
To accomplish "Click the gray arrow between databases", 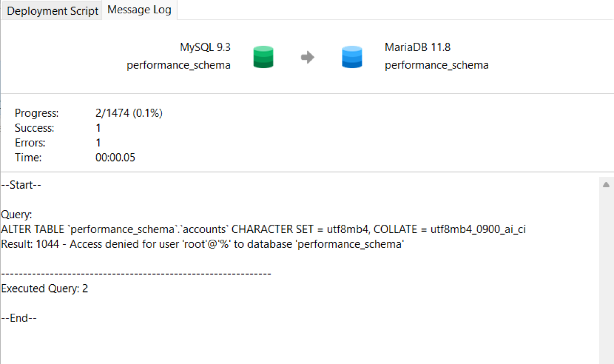I will pos(308,57).
